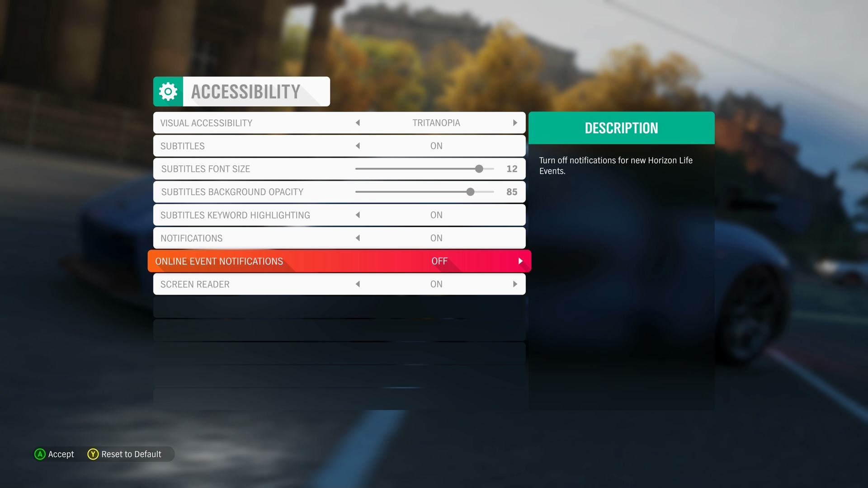This screenshot has width=868, height=488.
Task: Click right arrow on Visual Accessibility setting
Action: [x=515, y=122]
